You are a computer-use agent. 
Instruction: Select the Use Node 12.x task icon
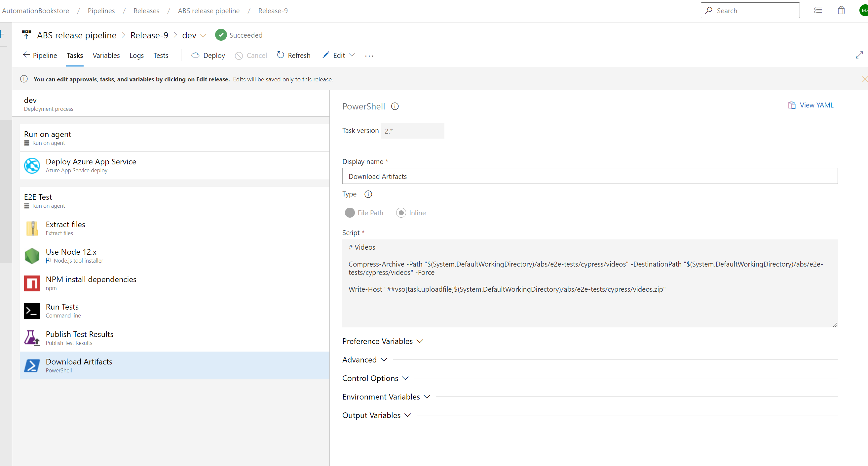click(32, 256)
